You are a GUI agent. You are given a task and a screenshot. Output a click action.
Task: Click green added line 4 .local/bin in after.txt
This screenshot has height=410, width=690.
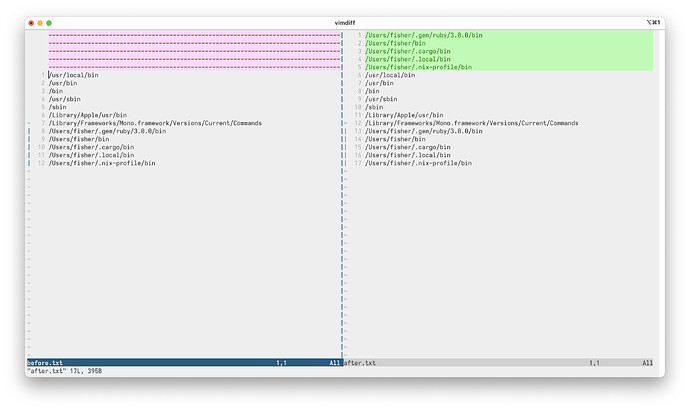pyautogui.click(x=408, y=59)
